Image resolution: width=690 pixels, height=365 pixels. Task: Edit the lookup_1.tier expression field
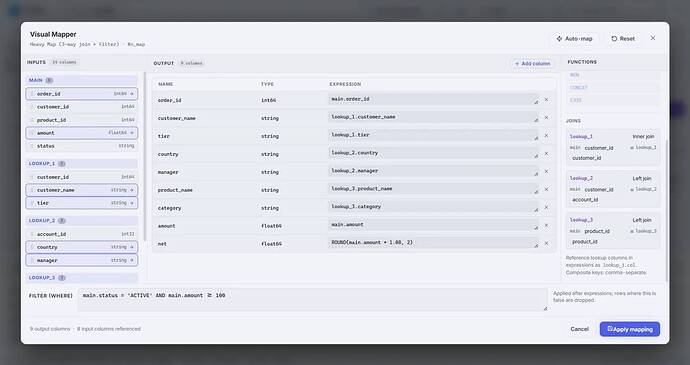pos(433,135)
